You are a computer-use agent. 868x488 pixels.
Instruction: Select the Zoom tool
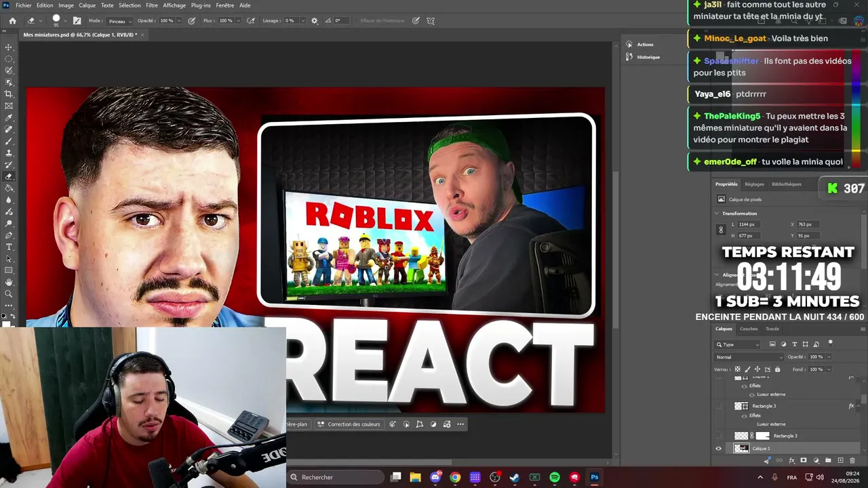(x=9, y=293)
